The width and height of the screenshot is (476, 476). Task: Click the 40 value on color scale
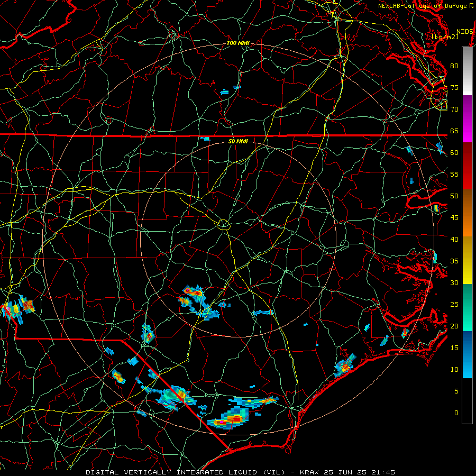454,239
